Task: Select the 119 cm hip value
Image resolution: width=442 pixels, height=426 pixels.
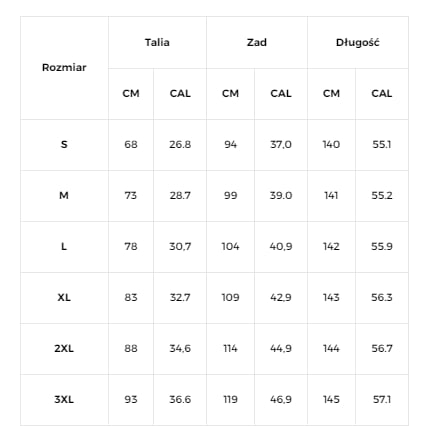Action: click(230, 399)
